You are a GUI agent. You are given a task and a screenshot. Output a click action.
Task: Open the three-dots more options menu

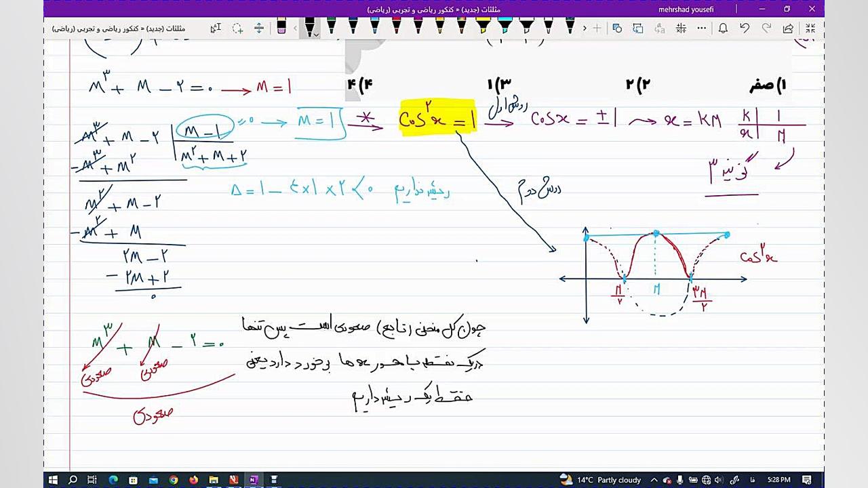(702, 28)
